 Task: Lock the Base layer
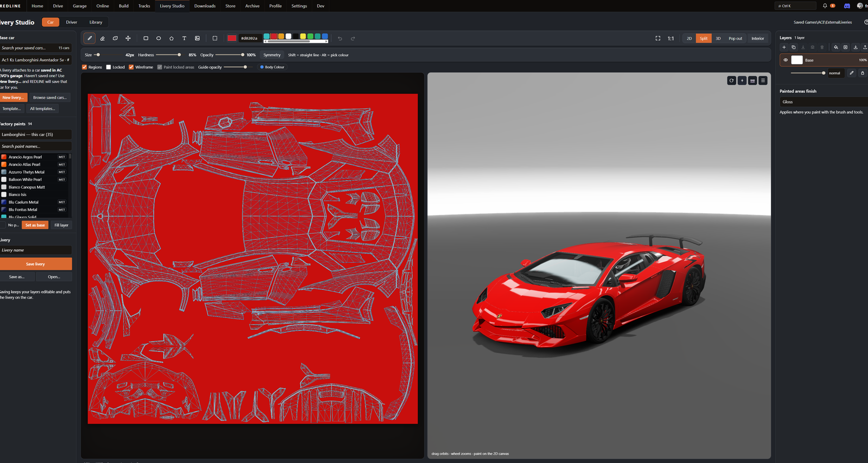point(863,73)
